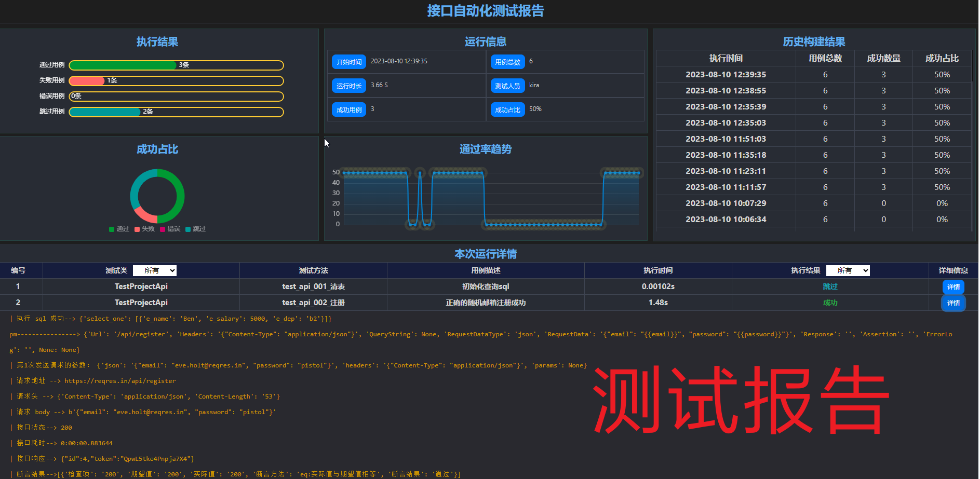Click the 执行时间 header in history table
The image size is (980, 479).
(x=726, y=59)
